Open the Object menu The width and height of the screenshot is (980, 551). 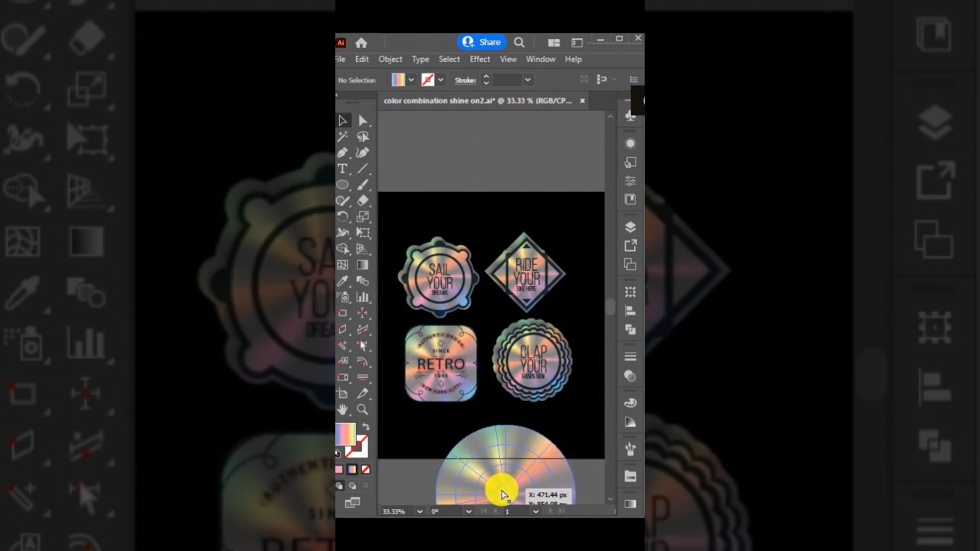(x=390, y=59)
